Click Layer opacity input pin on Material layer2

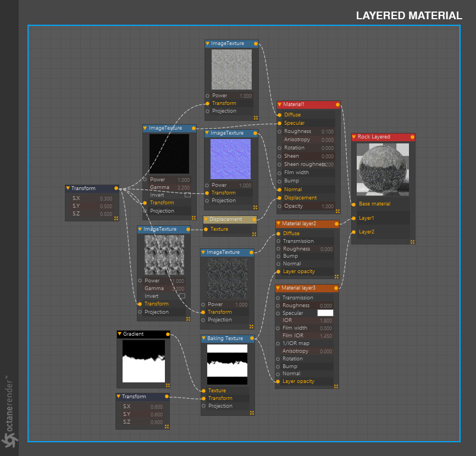coord(278,271)
